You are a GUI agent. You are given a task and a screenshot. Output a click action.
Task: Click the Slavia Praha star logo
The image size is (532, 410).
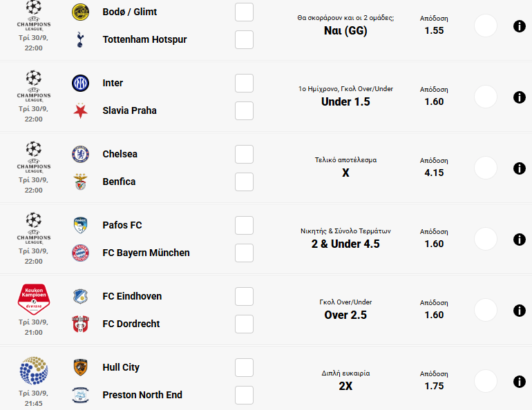[x=81, y=110]
